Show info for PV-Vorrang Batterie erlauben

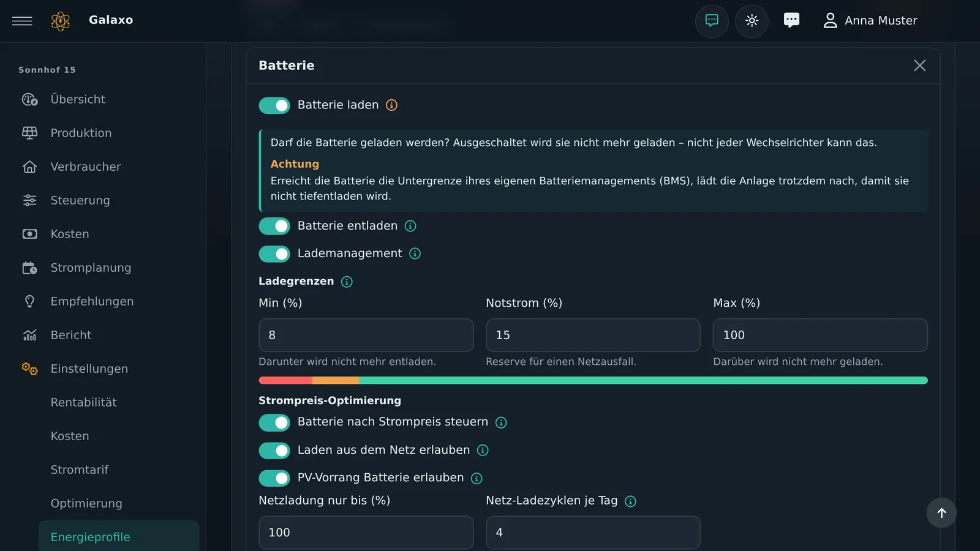click(x=477, y=478)
